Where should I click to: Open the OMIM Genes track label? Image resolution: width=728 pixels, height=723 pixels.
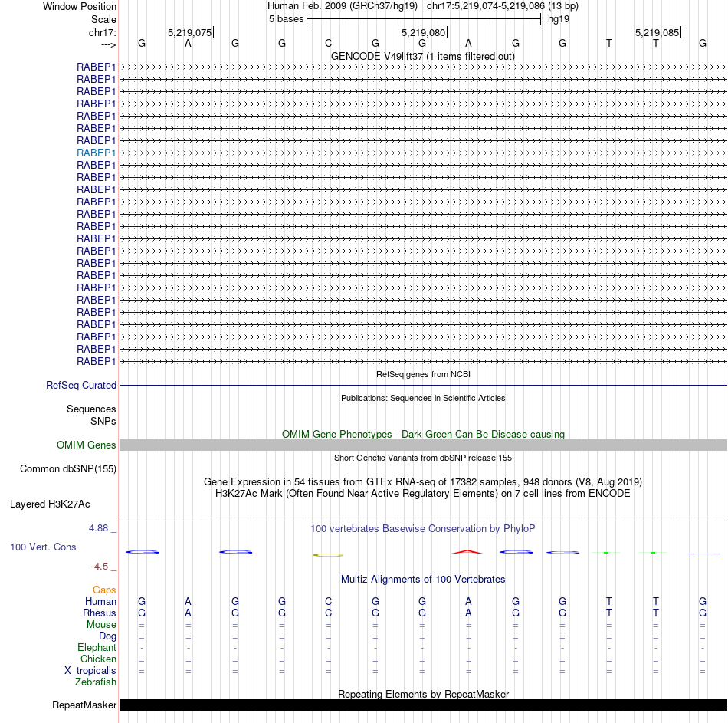point(87,445)
